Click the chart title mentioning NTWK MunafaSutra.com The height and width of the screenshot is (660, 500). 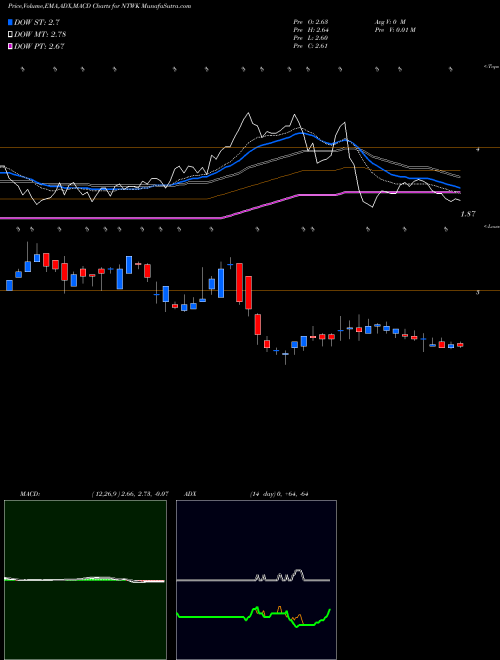[100, 6]
